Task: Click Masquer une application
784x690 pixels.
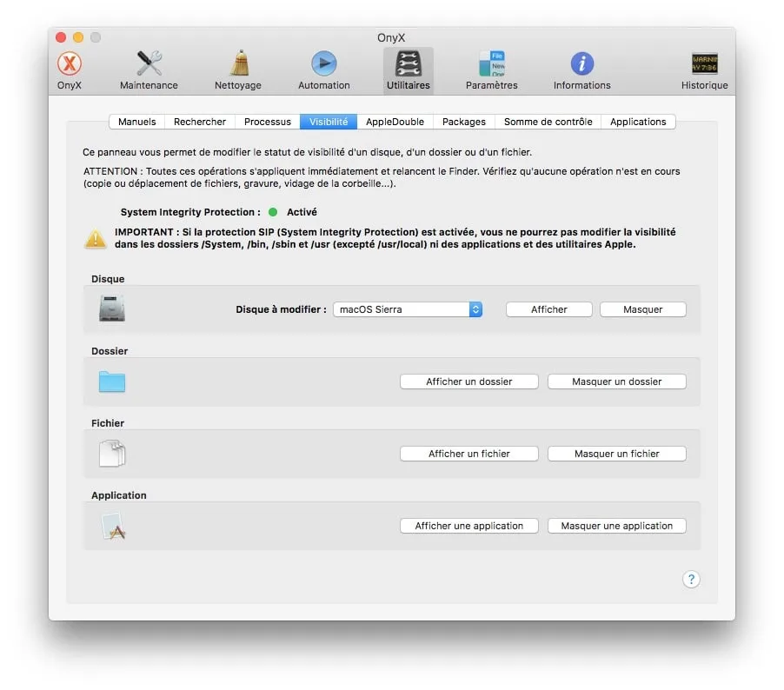Action: point(617,526)
